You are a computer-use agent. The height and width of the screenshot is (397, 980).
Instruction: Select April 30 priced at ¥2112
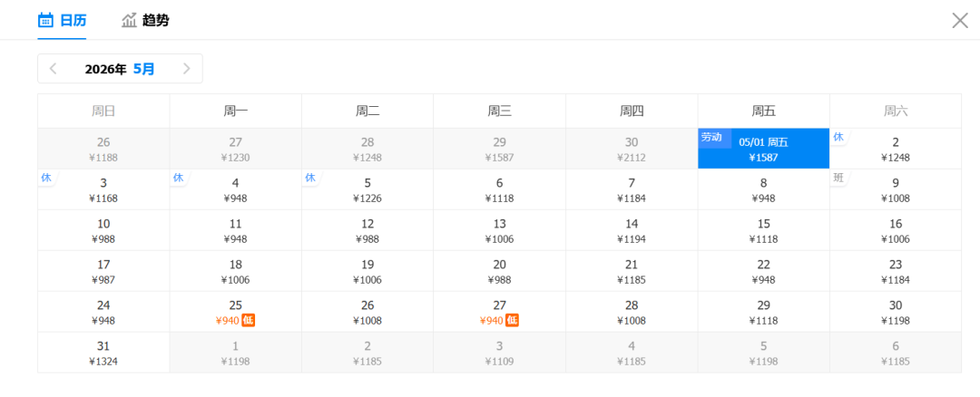(x=632, y=149)
